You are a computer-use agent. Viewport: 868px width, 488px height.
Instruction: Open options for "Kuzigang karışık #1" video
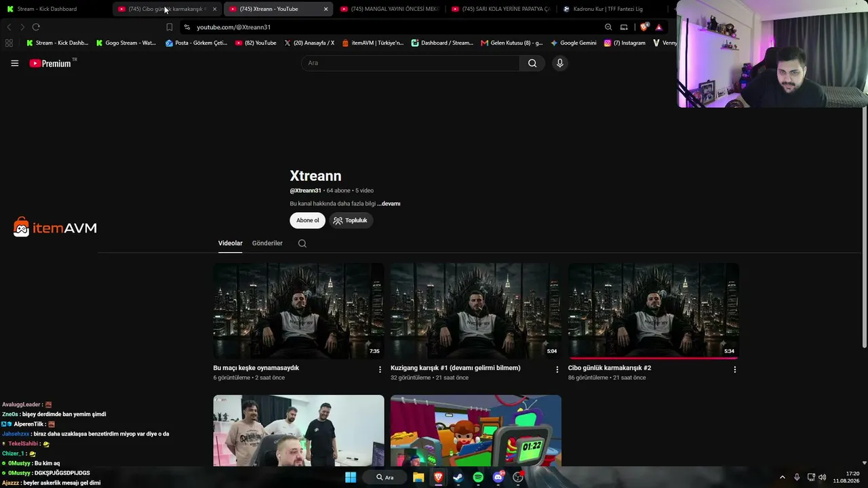tap(557, 369)
